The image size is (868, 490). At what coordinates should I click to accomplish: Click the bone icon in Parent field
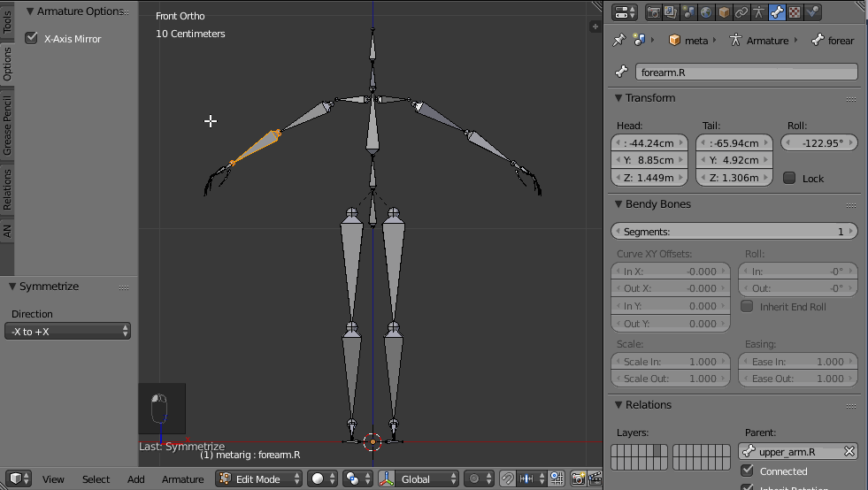pyautogui.click(x=749, y=451)
